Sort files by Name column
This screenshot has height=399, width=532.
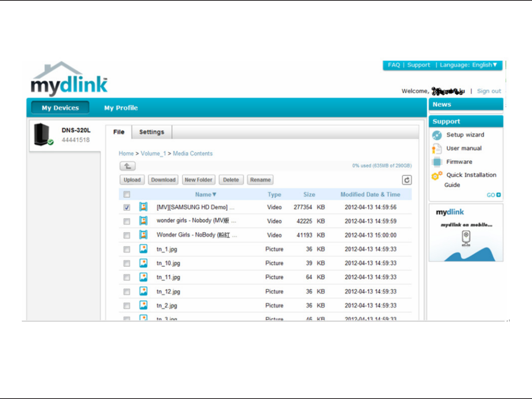pyautogui.click(x=205, y=195)
